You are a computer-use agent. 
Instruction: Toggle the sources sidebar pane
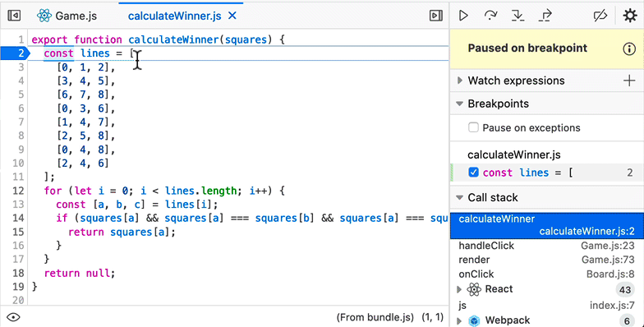[x=14, y=16]
